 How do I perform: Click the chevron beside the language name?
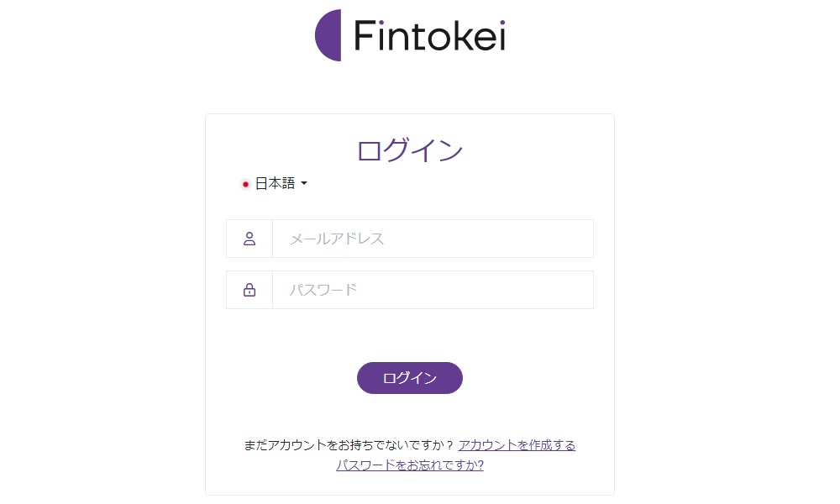[x=305, y=183]
